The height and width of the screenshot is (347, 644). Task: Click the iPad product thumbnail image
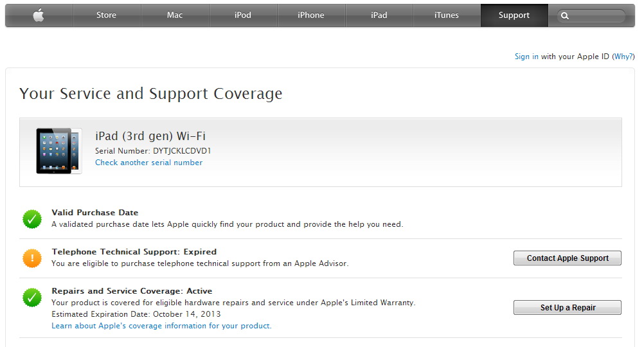[58, 151]
